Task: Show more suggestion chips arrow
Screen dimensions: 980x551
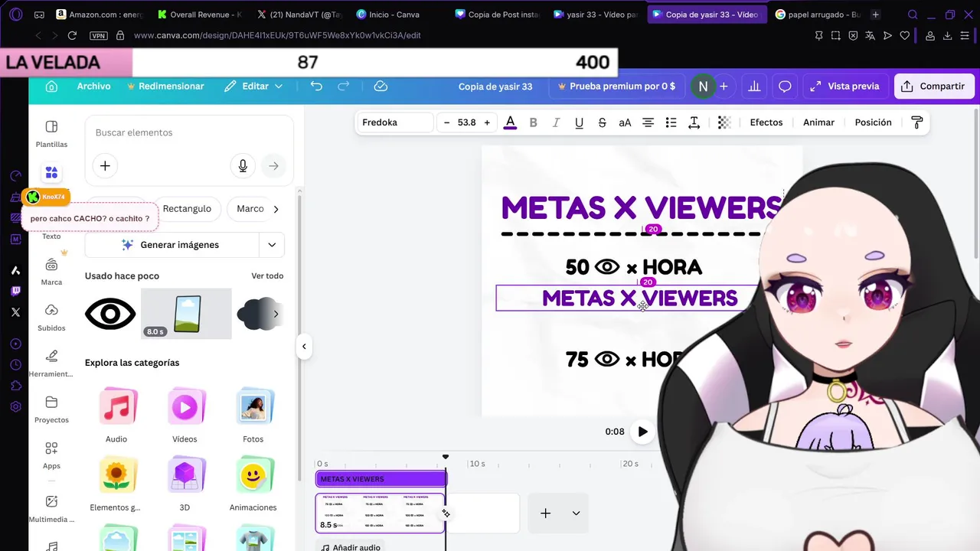Action: tap(276, 209)
